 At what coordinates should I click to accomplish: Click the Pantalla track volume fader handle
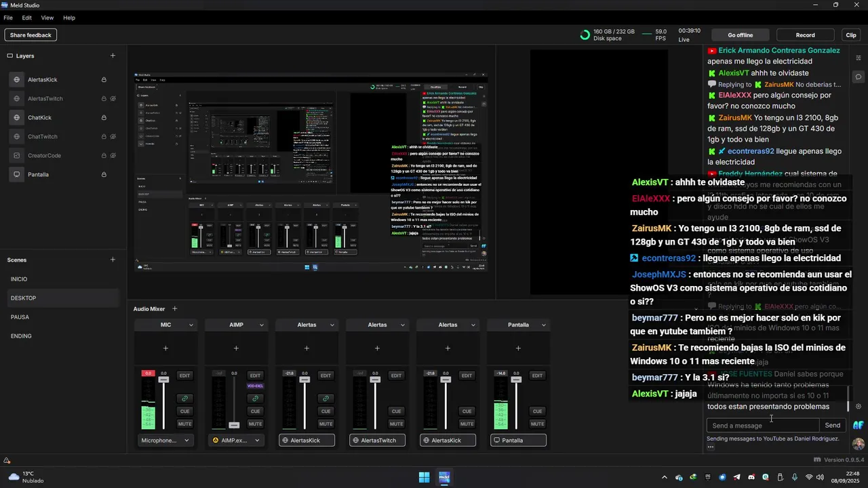pyautogui.click(x=516, y=380)
